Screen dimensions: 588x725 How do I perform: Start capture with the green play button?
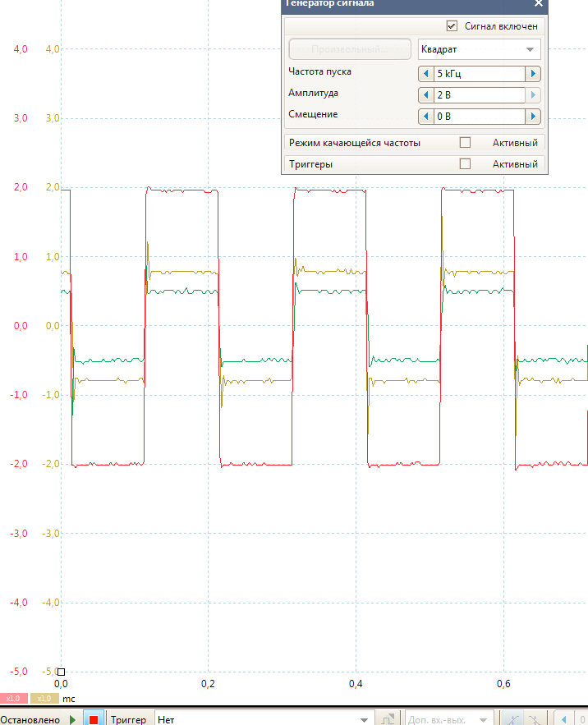click(x=72, y=719)
